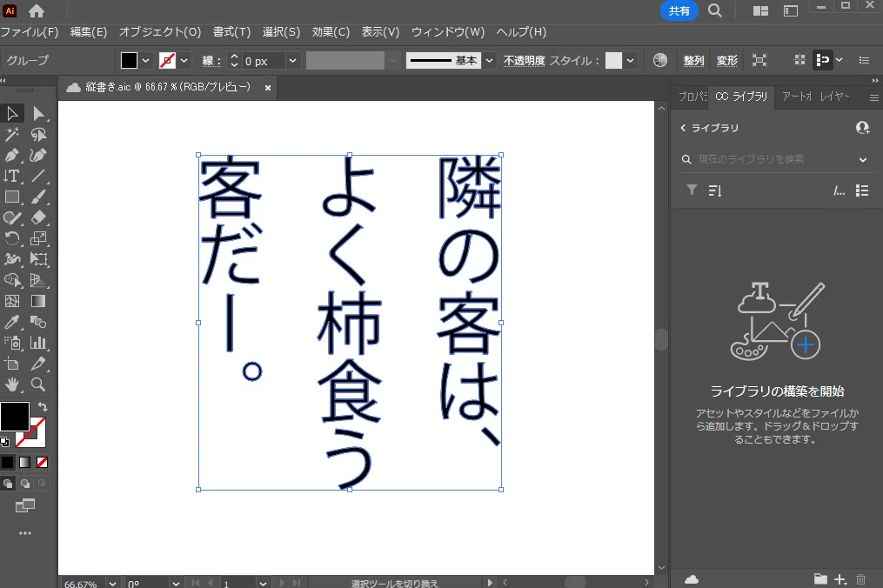Select the Shape Builder tool
The width and height of the screenshot is (883, 588).
(x=12, y=280)
